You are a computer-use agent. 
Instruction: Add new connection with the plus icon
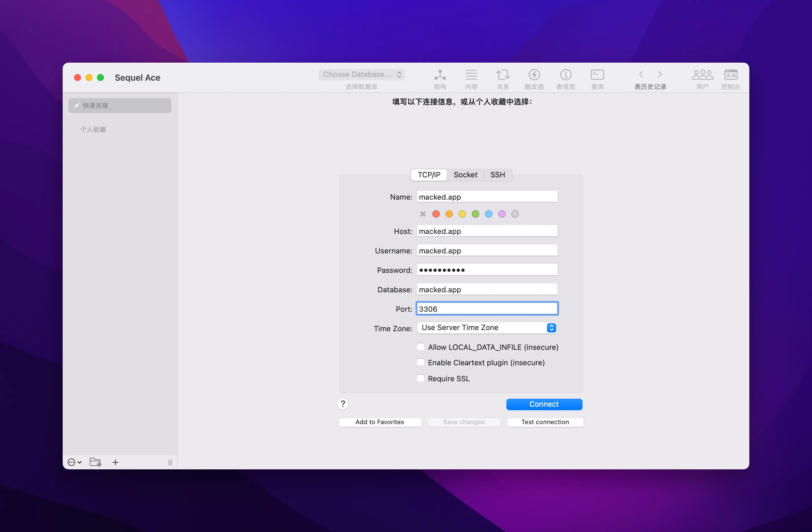pos(115,462)
